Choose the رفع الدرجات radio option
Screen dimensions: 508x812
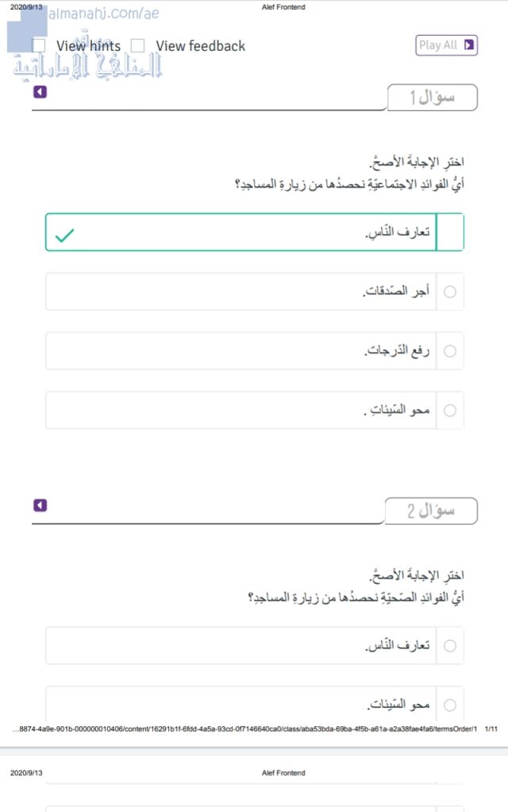tap(450, 350)
